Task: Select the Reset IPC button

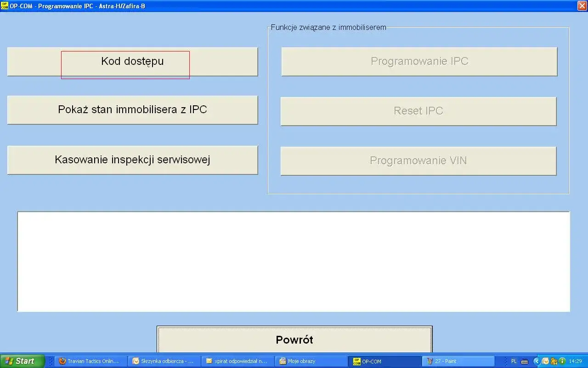Action: tap(418, 111)
